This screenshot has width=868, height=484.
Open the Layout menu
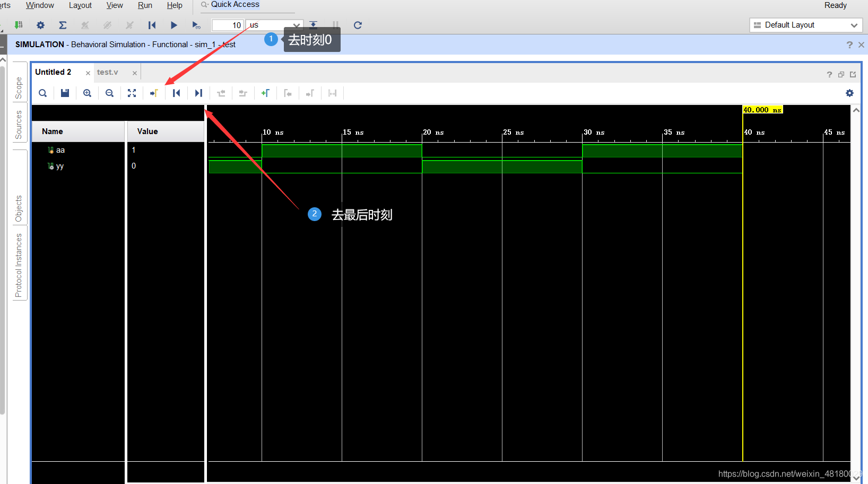click(x=80, y=5)
